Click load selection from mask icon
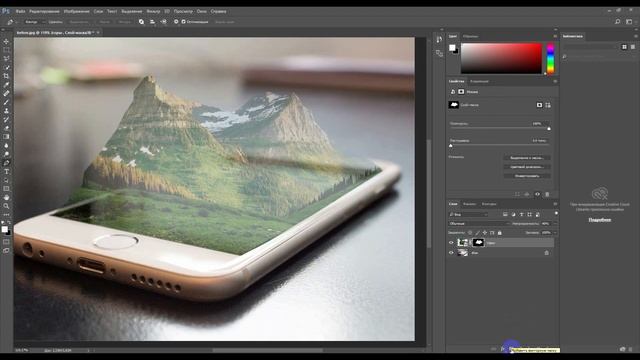Image resolution: width=640 pixels, height=360 pixels. [517, 194]
